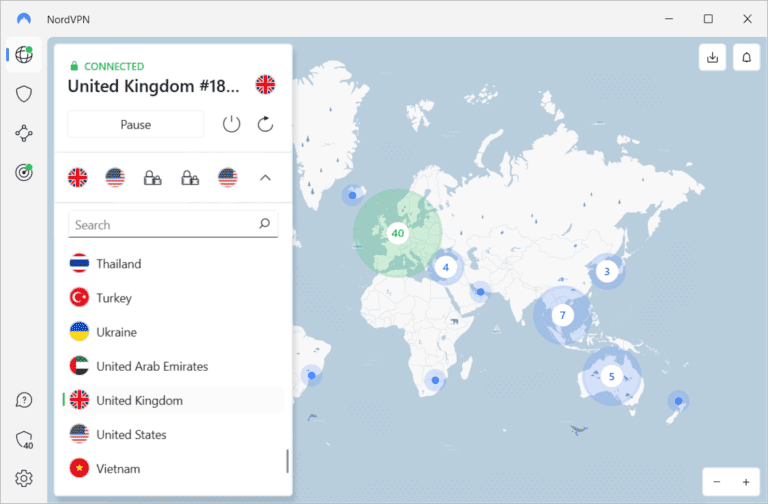The height and width of the screenshot is (504, 768).
Task: Click the disconnect power icon
Action: click(x=232, y=124)
